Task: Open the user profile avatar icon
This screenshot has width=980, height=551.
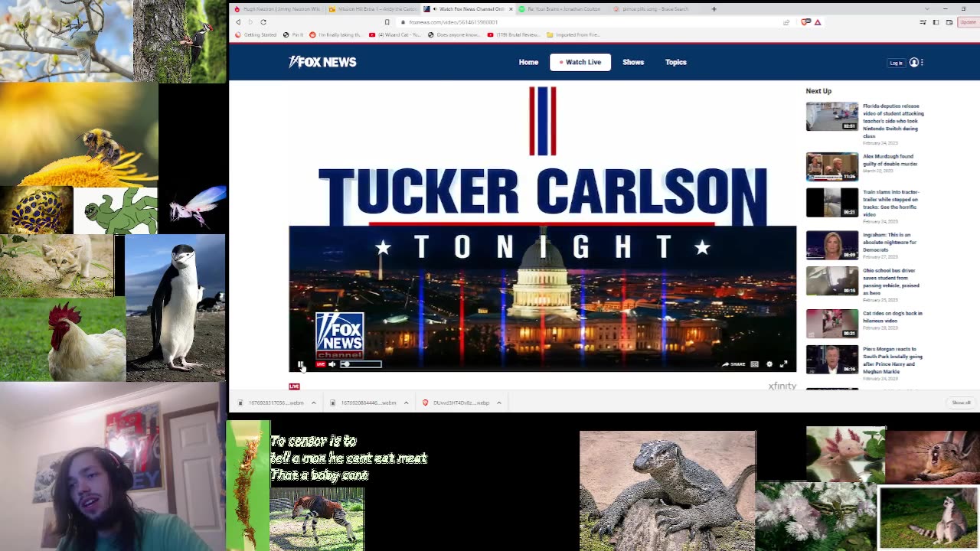Action: (914, 62)
